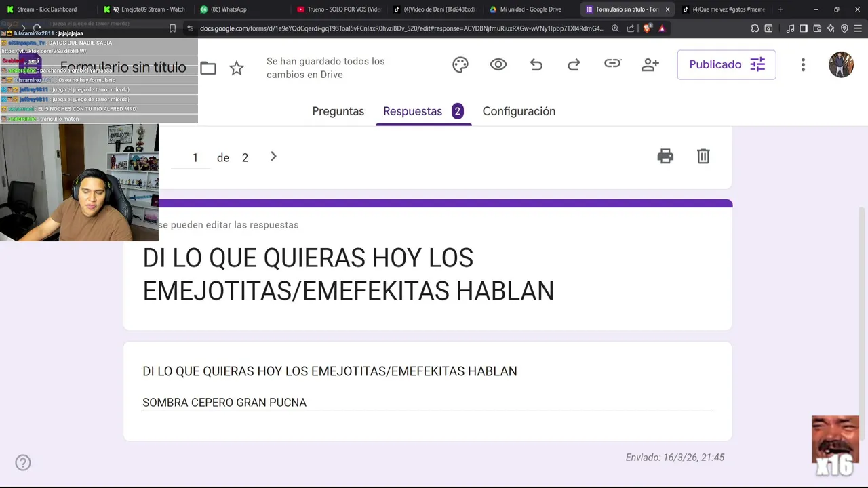Click the question label above the answer
This screenshot has height=488, width=868.
pos(330,371)
